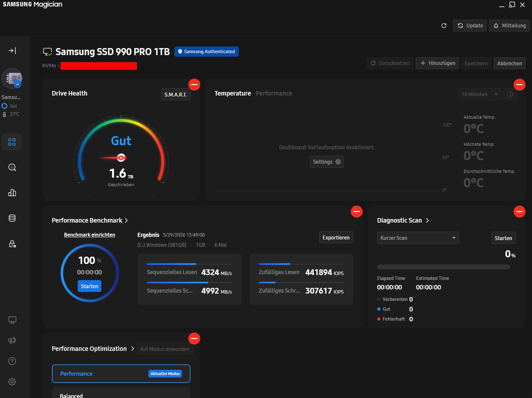Select the Performance optimization mode
Image resolution: width=532 pixels, height=398 pixels.
(121, 373)
